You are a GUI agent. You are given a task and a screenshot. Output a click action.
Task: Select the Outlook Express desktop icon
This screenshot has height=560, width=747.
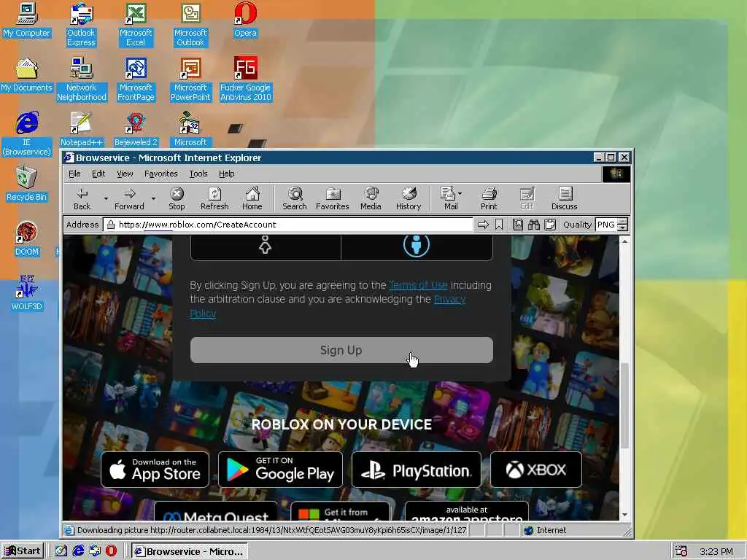click(81, 25)
